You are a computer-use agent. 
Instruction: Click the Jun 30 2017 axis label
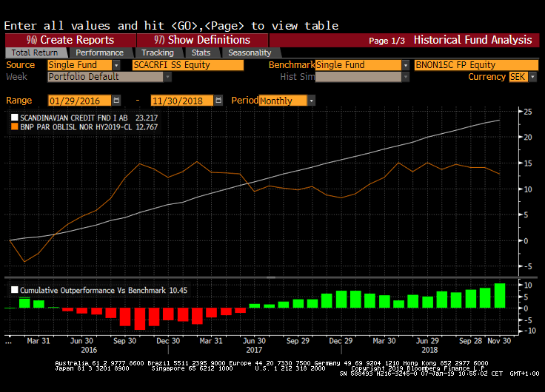(254, 341)
